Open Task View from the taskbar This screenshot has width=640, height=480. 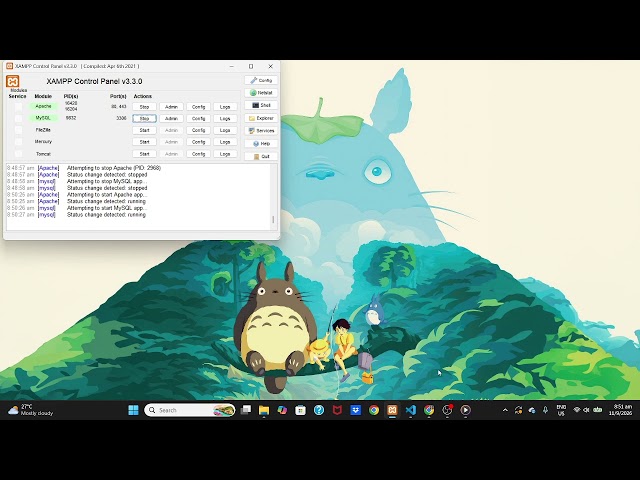pos(246,410)
